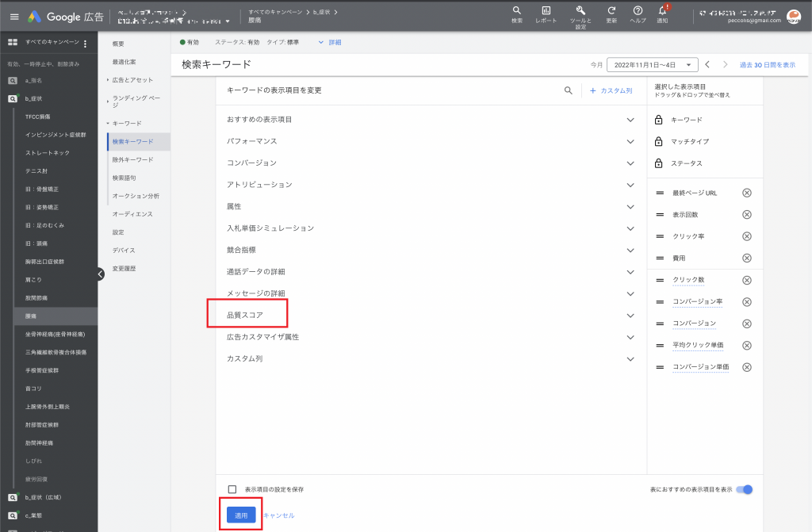The width and height of the screenshot is (812, 532).
Task: Remove クリック数 column
Action: 747,280
